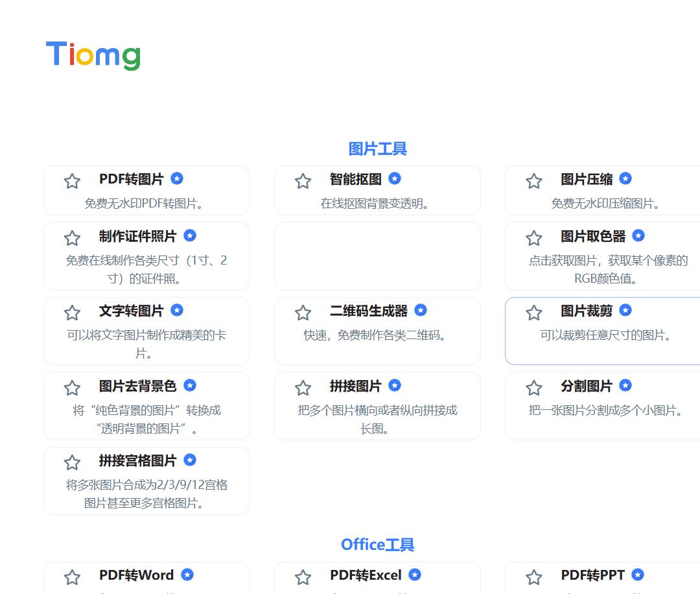The width and height of the screenshot is (700, 594).
Task: Click the badge icon beside 分割图片
Action: click(625, 385)
